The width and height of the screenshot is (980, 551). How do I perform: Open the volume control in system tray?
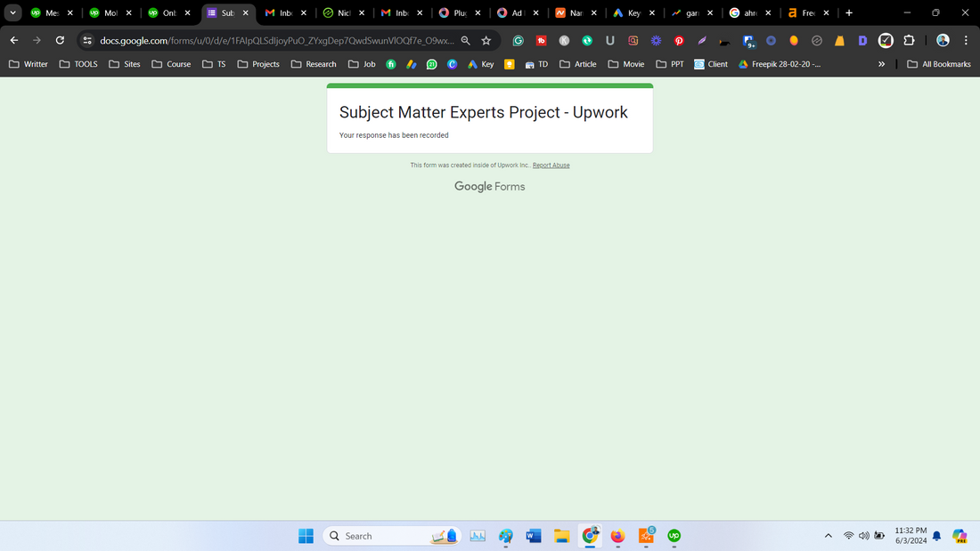coord(864,536)
